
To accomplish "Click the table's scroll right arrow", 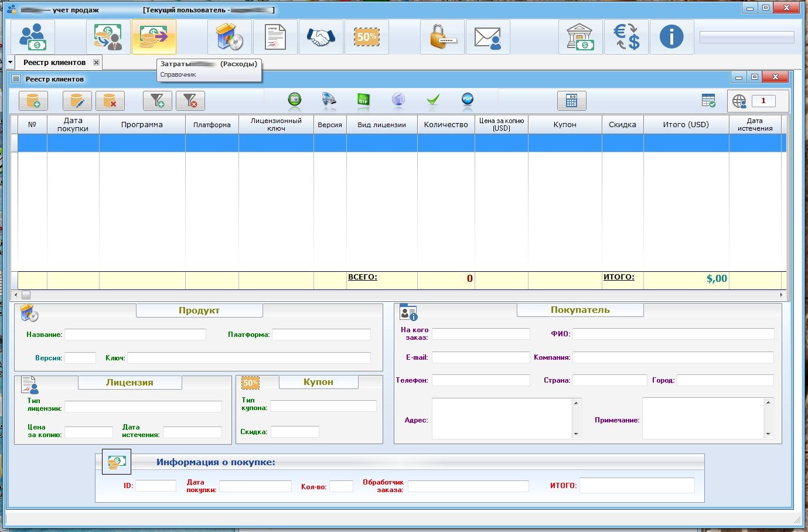I will pos(782,295).
